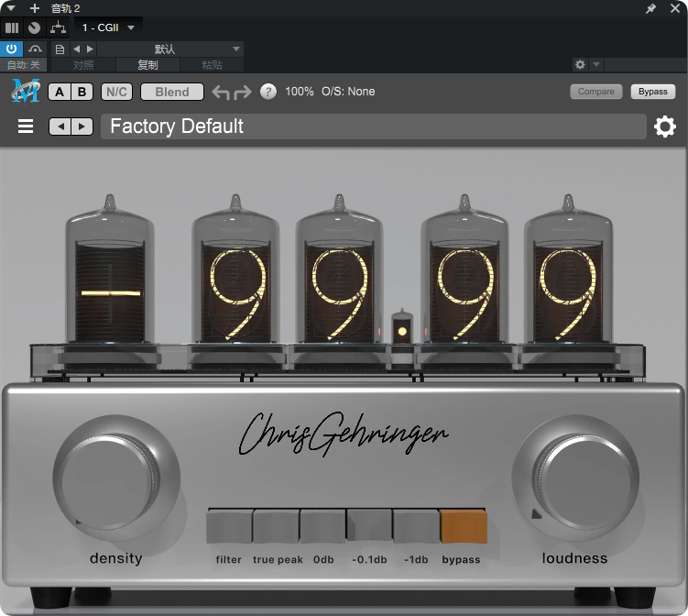
Task: Undo with the left curved arrow
Action: [221, 93]
